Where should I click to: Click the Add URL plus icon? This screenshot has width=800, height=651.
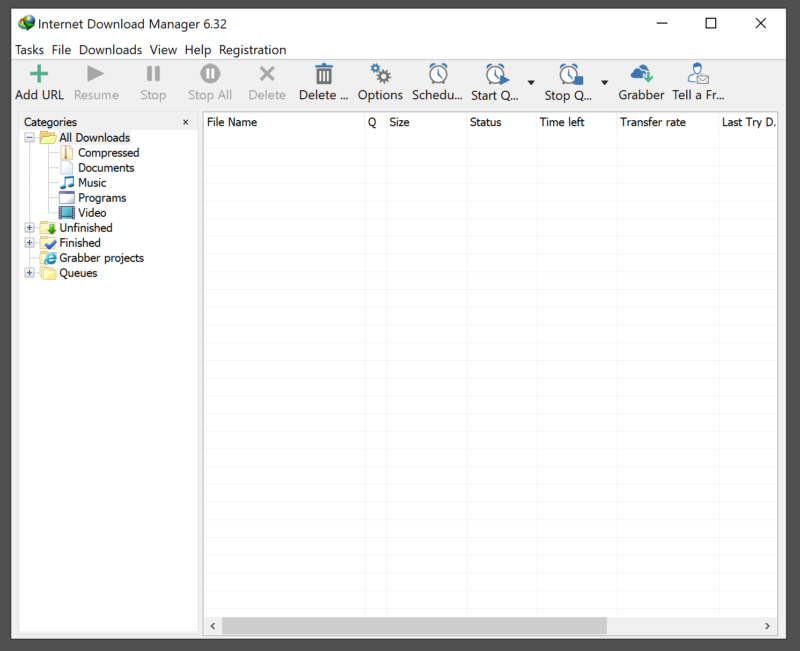point(39,74)
